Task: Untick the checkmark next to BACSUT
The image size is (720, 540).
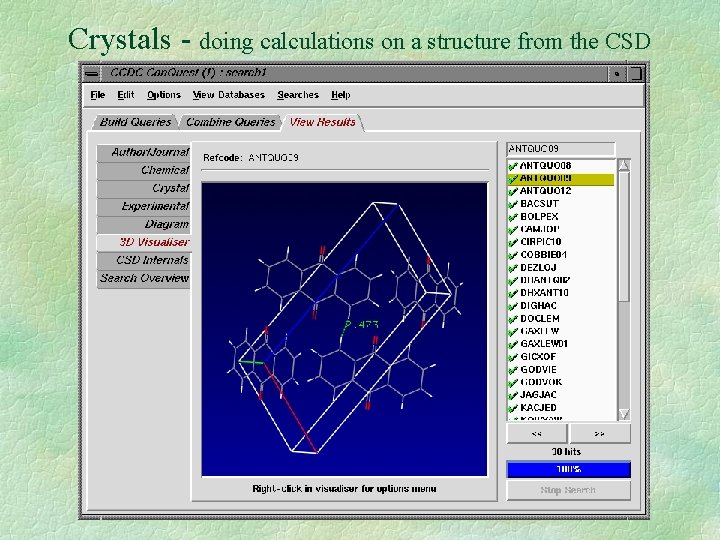Action: pyautogui.click(x=513, y=204)
